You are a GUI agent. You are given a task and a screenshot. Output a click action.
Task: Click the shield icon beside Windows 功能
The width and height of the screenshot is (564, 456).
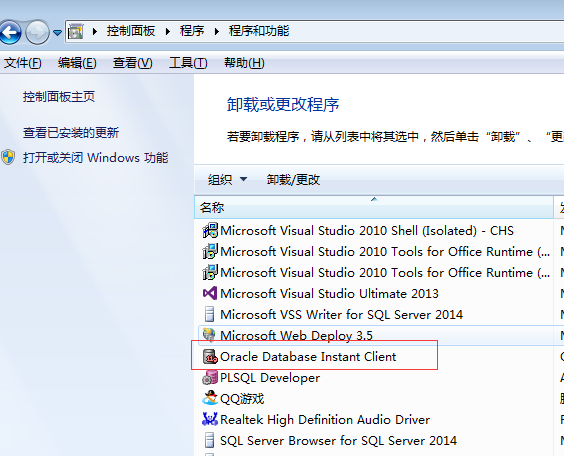pos(8,157)
